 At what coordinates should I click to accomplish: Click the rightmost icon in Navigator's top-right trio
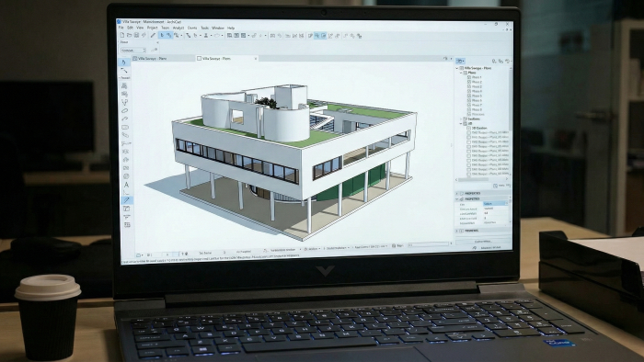(x=508, y=61)
